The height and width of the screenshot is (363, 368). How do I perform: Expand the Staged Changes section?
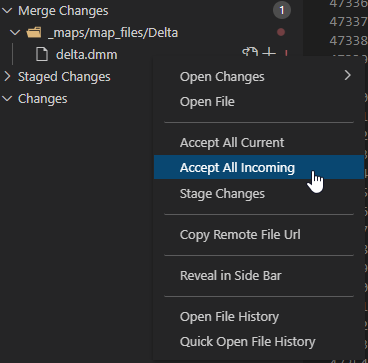coord(7,76)
